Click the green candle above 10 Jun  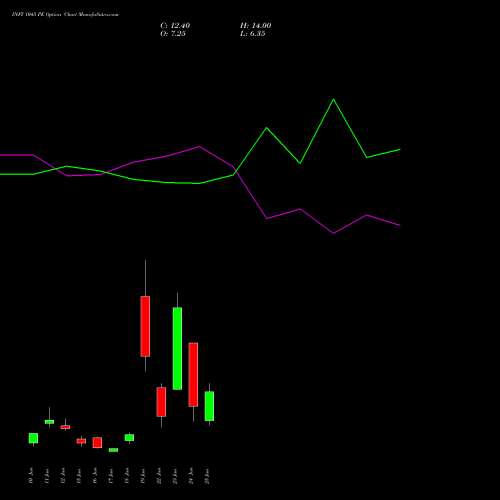[x=33, y=438]
